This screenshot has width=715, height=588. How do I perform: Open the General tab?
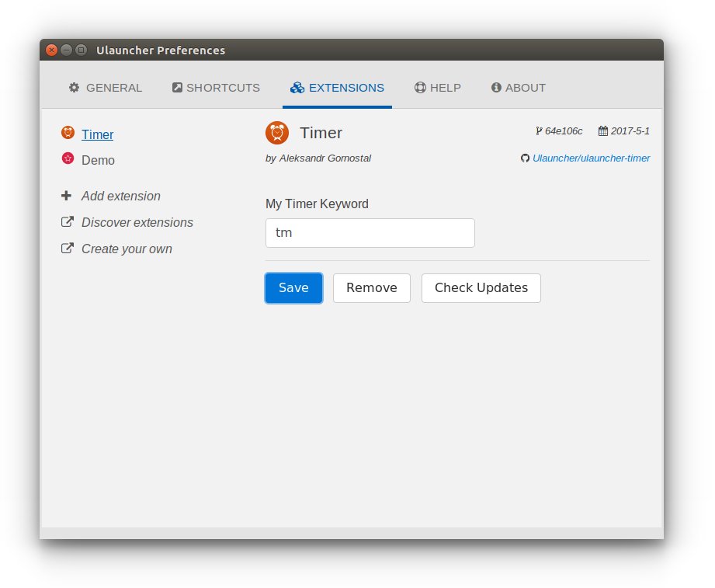coord(106,88)
